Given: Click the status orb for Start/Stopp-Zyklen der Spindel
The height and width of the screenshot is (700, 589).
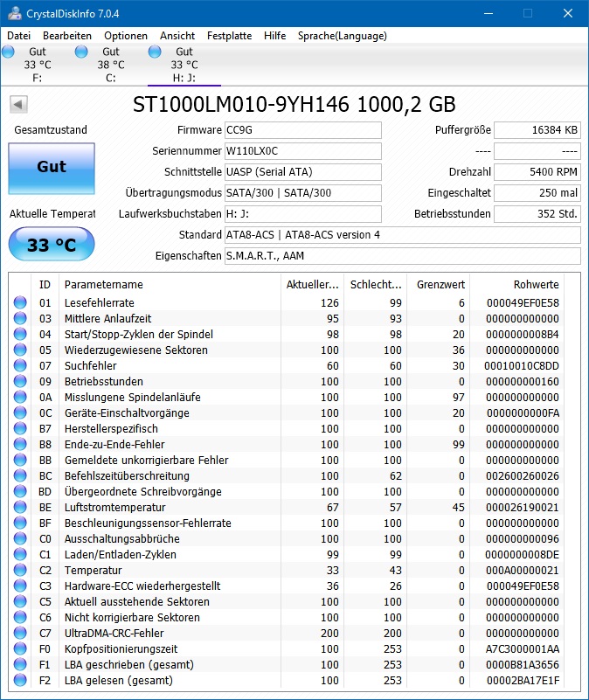Looking at the screenshot, I should click(x=20, y=334).
